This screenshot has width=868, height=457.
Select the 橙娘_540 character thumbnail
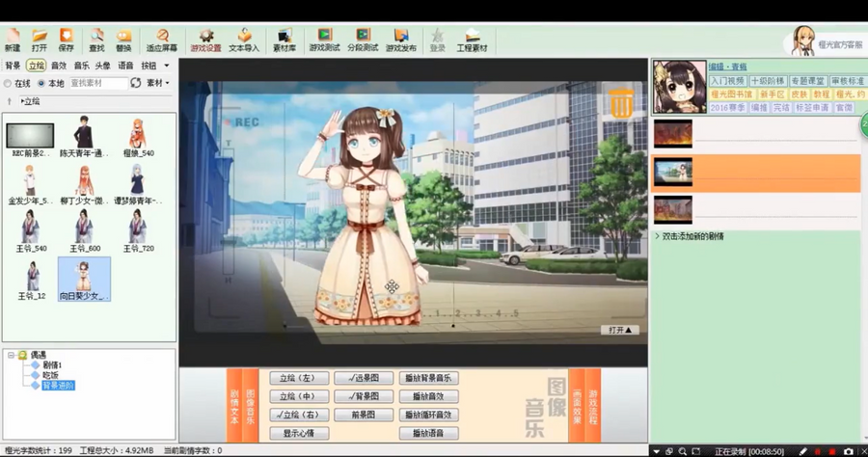point(138,137)
